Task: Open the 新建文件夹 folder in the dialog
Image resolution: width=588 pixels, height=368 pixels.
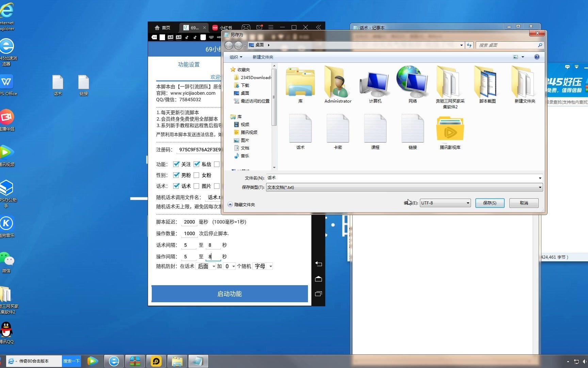Action: pos(525,85)
